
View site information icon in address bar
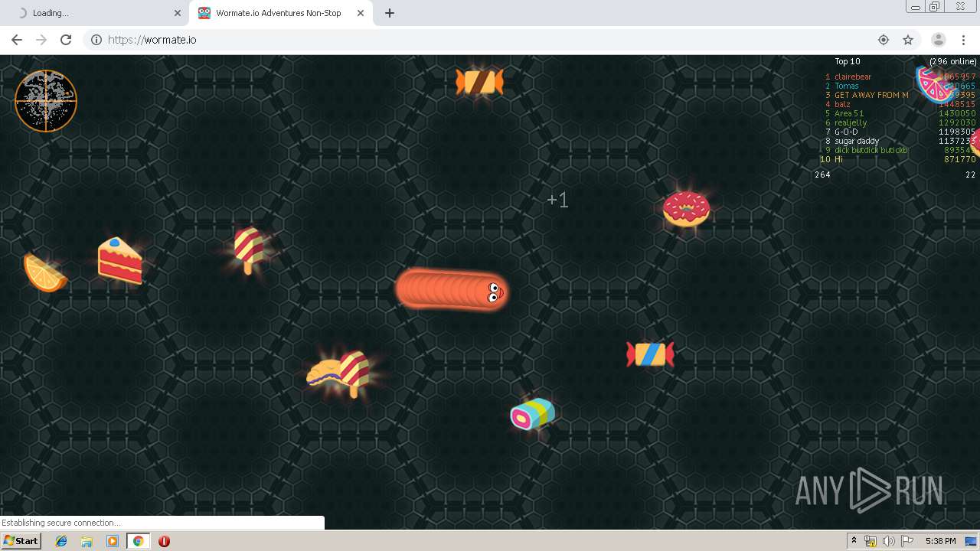click(96, 40)
